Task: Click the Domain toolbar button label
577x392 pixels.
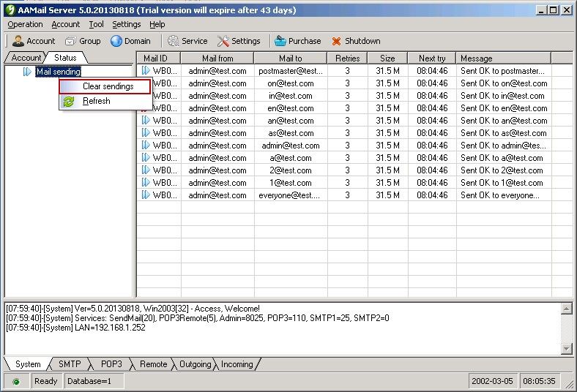Action: point(137,41)
